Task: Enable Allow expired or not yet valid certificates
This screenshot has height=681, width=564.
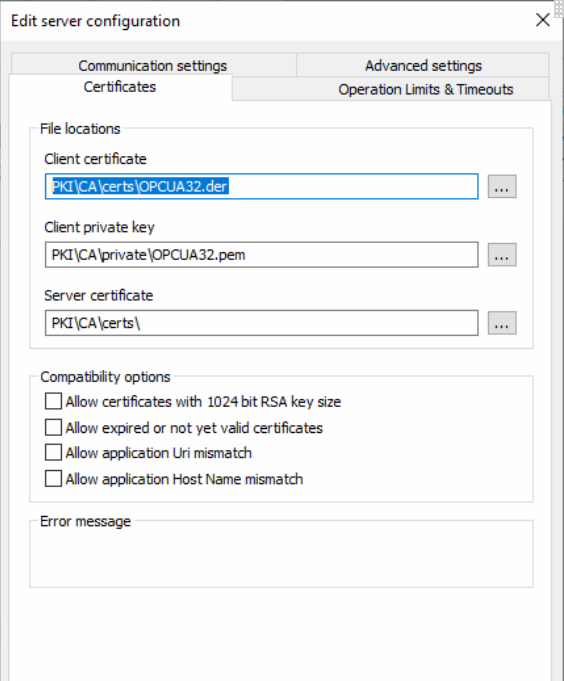Action: coord(53,427)
